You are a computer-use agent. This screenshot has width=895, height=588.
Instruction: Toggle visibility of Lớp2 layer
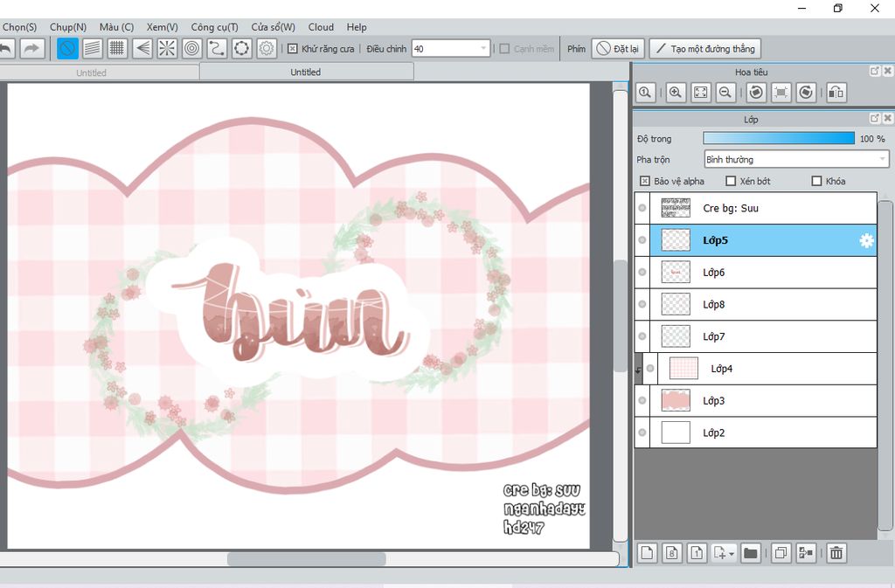[642, 432]
